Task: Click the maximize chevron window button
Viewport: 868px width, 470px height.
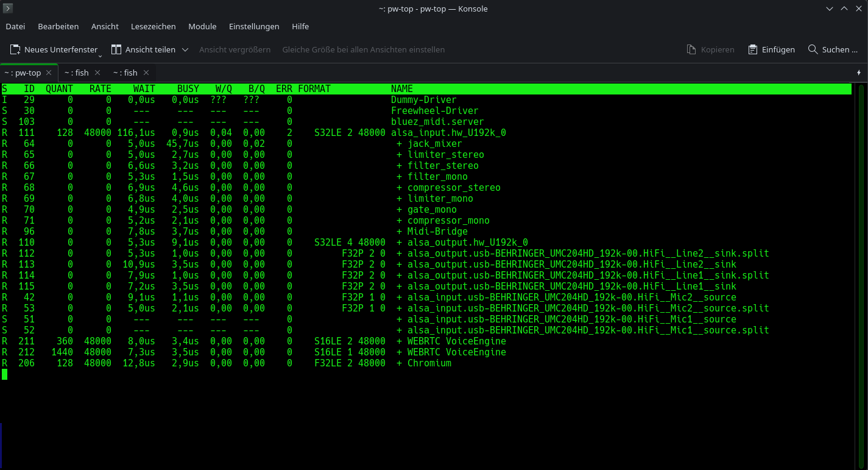Action: [844, 9]
